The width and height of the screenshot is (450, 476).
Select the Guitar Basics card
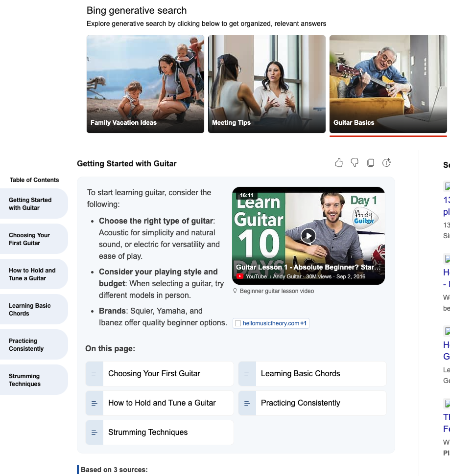click(x=388, y=84)
